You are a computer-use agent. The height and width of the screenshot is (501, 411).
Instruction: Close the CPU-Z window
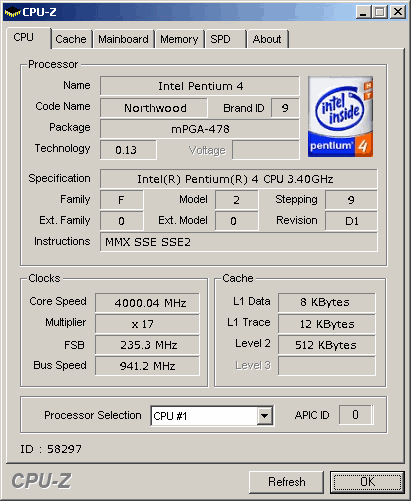(x=398, y=12)
